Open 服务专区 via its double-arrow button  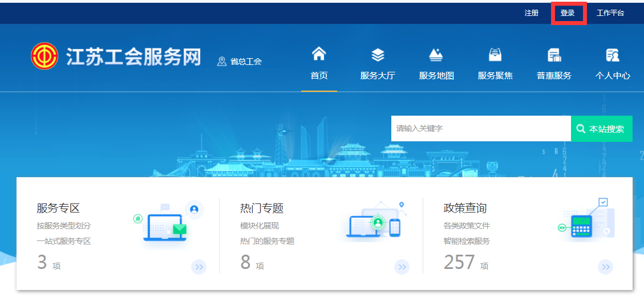(199, 267)
